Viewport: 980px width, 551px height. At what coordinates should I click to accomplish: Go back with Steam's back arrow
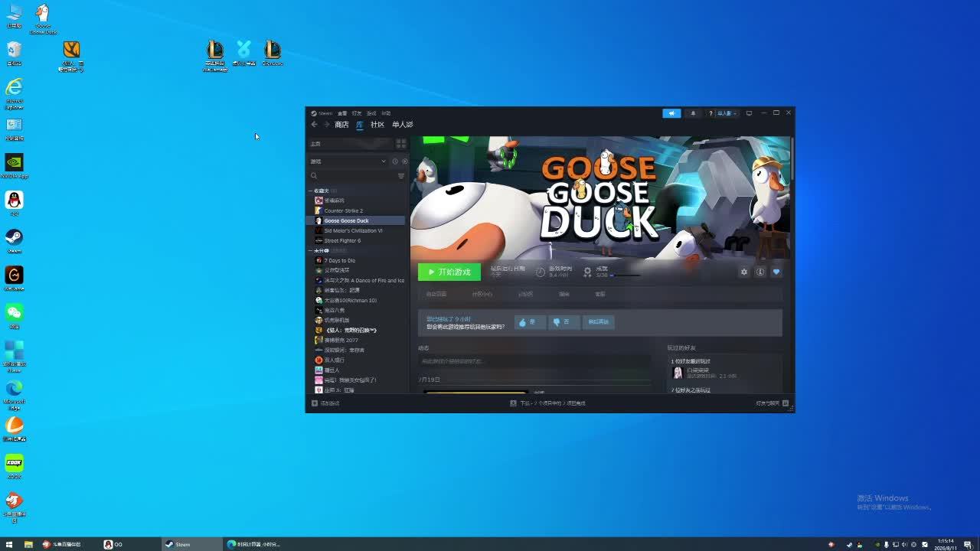click(314, 125)
